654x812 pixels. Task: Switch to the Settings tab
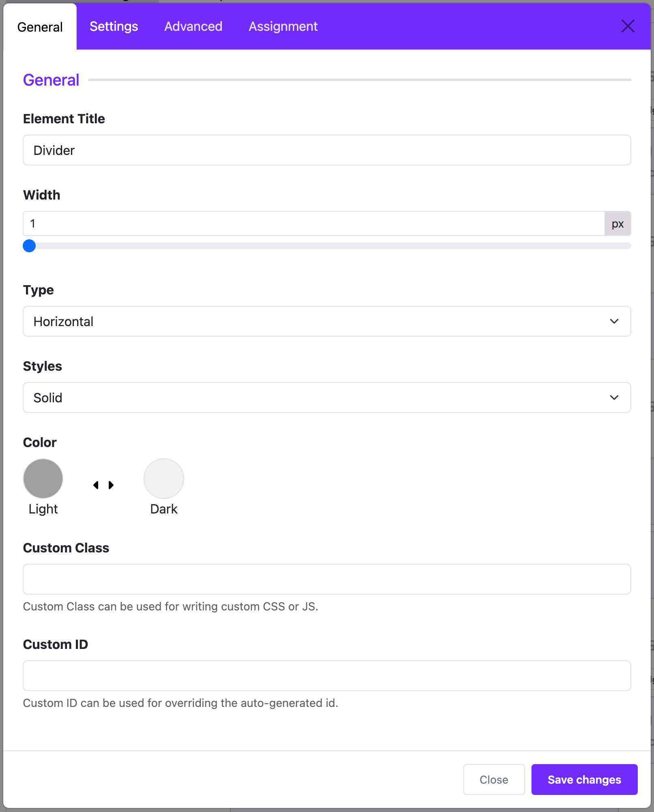coord(114,26)
